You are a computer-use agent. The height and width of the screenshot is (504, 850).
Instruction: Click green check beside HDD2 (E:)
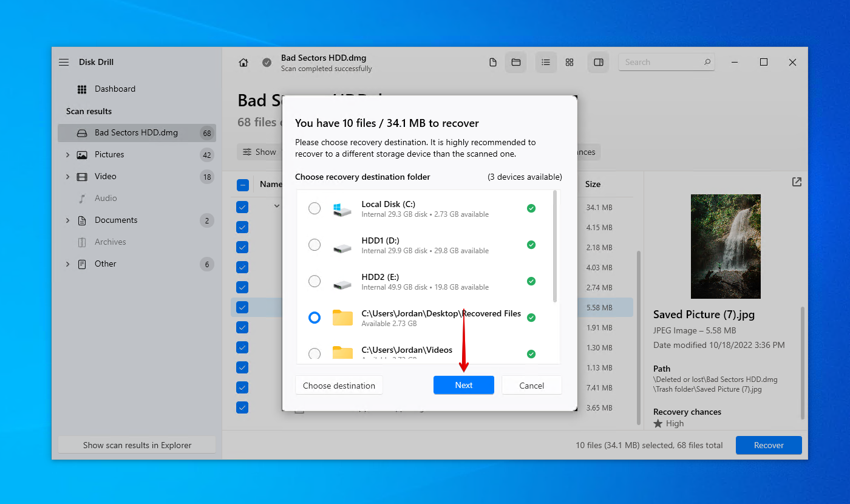[531, 281]
